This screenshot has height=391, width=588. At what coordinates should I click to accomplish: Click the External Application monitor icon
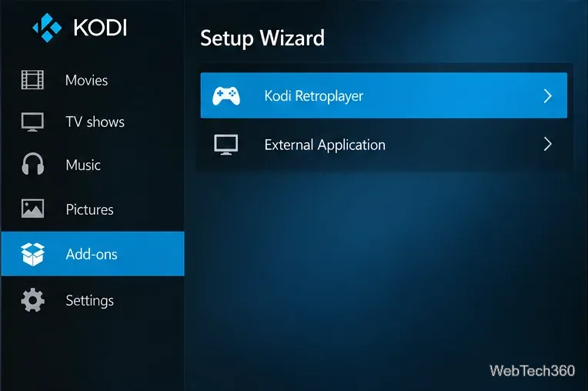pyautogui.click(x=226, y=145)
